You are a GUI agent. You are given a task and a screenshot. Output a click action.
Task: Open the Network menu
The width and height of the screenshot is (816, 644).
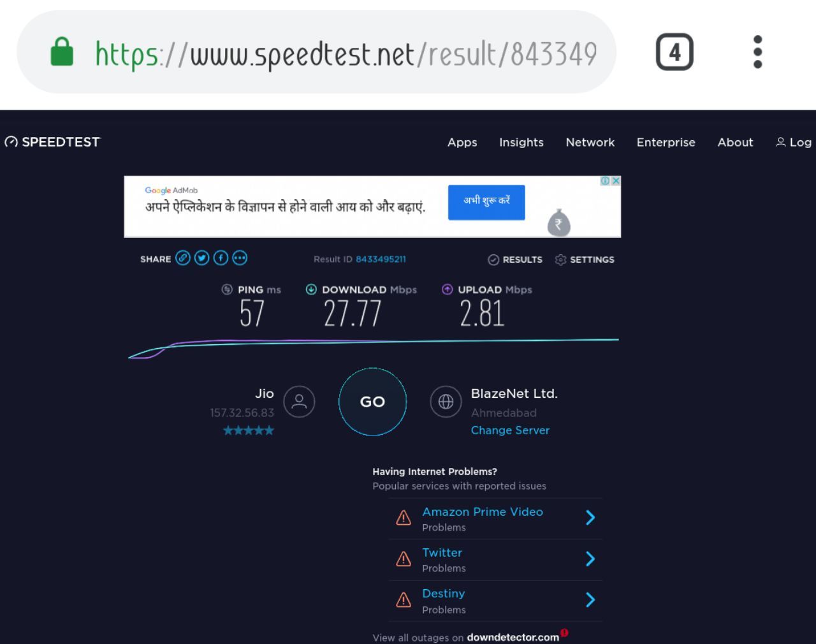click(590, 143)
